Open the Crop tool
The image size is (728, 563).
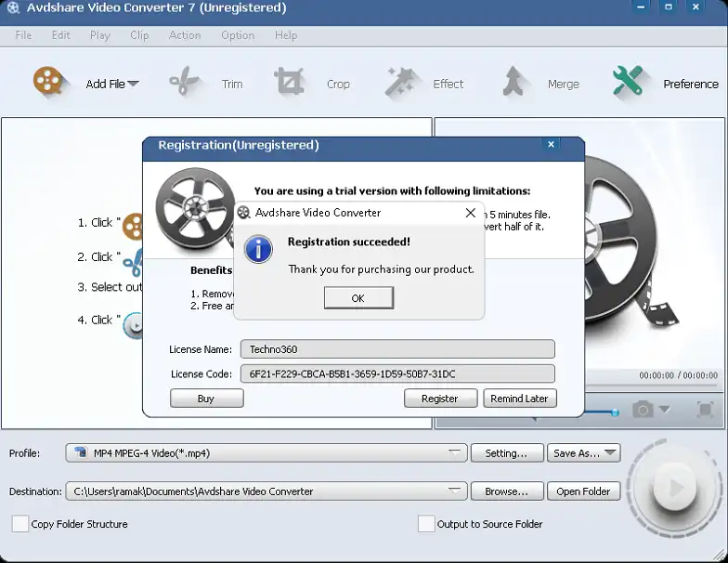tap(290, 83)
